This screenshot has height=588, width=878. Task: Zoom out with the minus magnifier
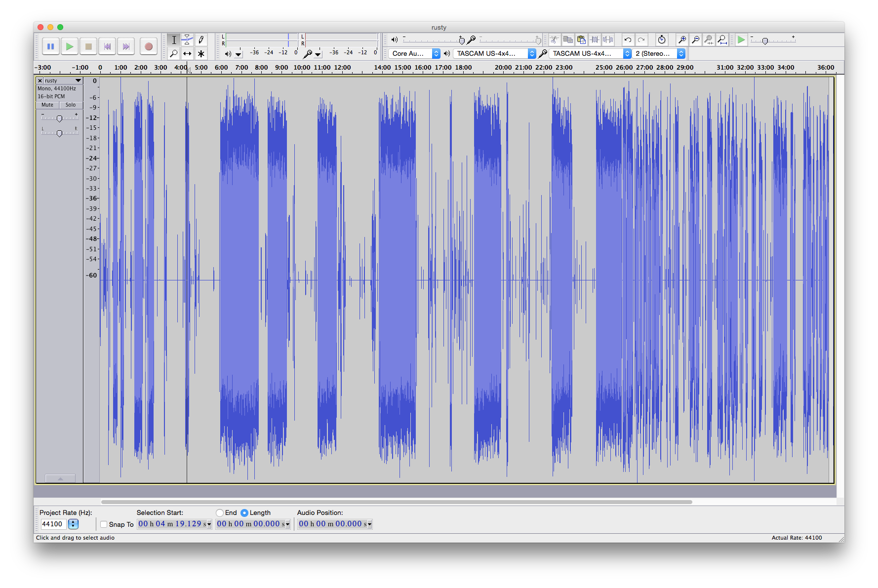tap(695, 39)
